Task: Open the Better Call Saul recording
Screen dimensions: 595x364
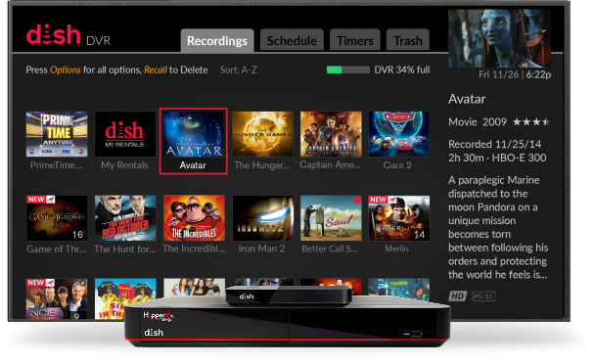Action: pyautogui.click(x=331, y=218)
